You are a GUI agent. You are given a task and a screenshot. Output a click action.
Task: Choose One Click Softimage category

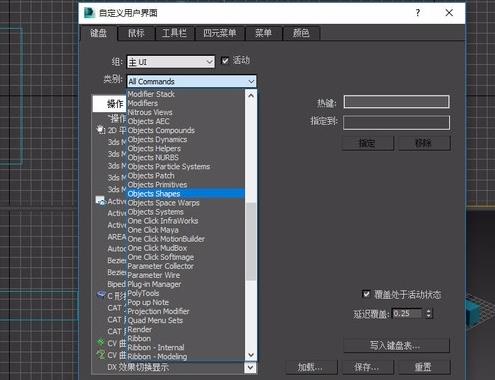coord(161,257)
